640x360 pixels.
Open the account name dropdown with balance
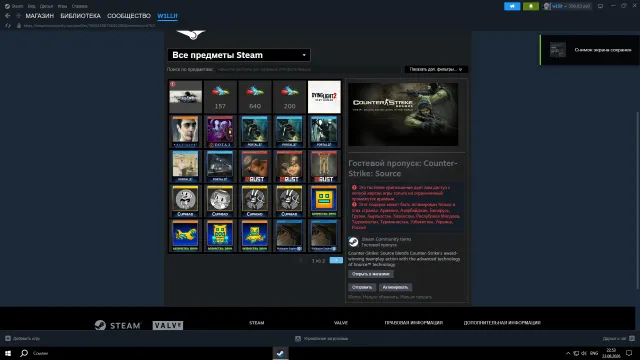tap(567, 6)
